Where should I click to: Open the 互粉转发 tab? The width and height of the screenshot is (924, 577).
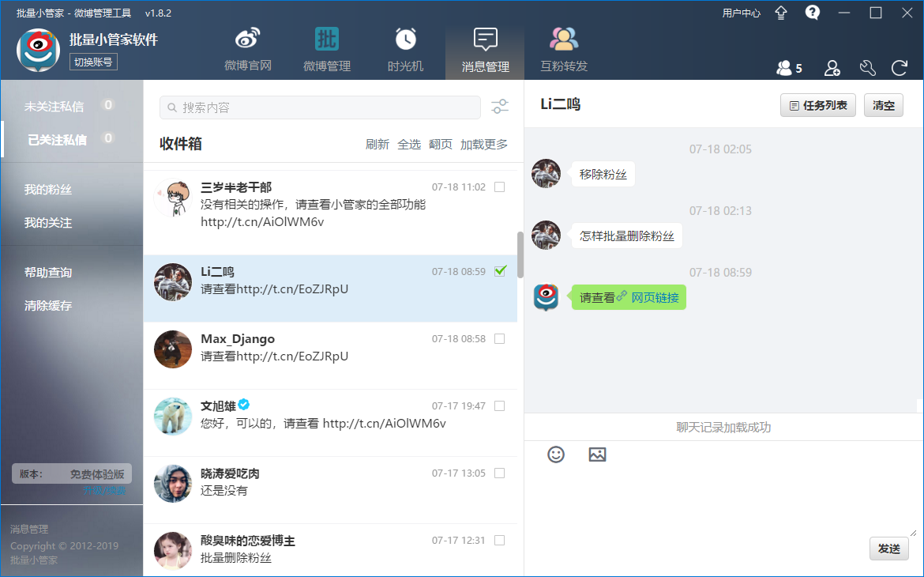(564, 51)
